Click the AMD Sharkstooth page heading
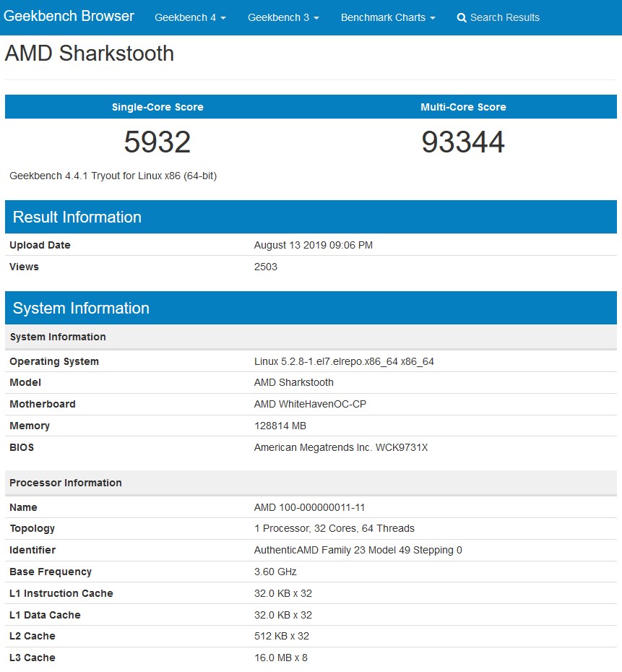This screenshot has height=672, width=622. pyautogui.click(x=90, y=53)
